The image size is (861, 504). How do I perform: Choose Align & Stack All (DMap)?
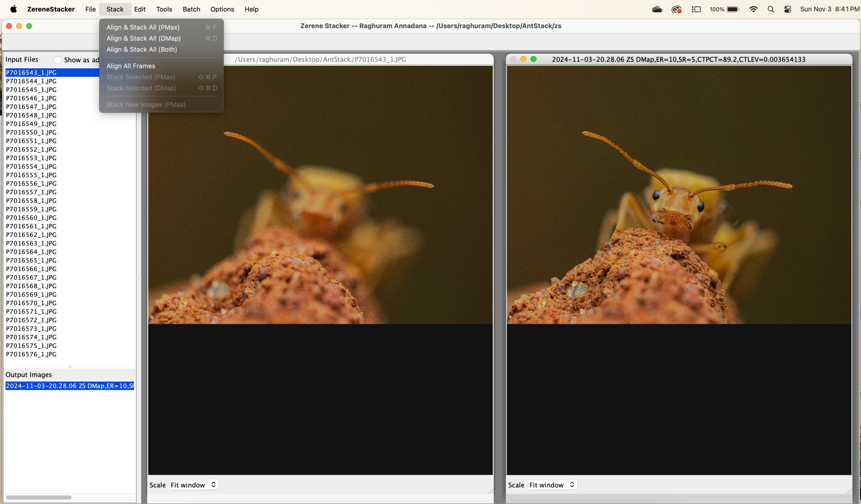click(143, 38)
